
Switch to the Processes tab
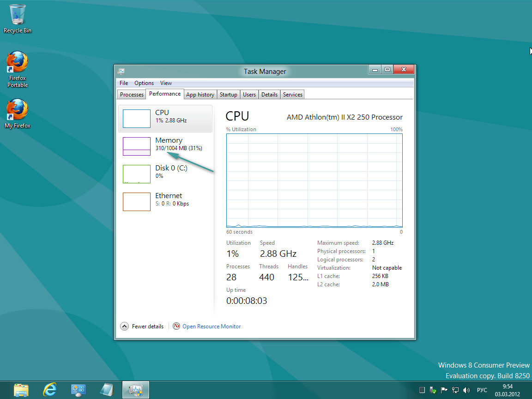pos(132,95)
